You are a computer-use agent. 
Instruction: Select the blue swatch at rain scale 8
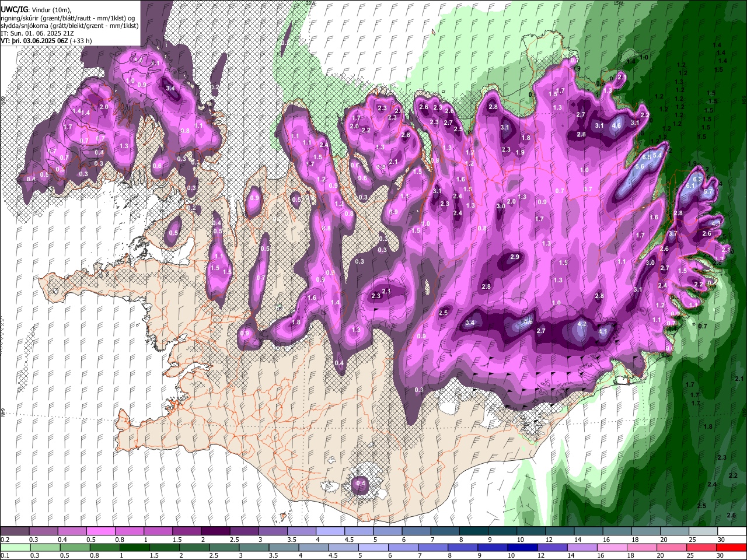[462, 547]
